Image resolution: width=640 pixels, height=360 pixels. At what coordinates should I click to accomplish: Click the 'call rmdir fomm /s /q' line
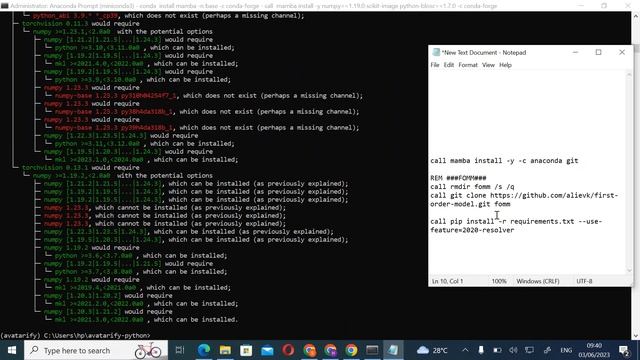click(x=472, y=187)
